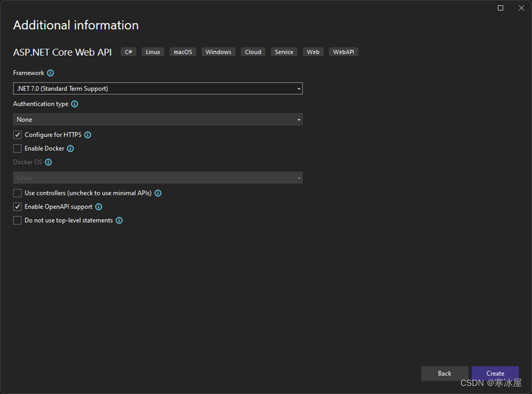This screenshot has height=394, width=532.
Task: Click the WebAPI tag
Action: (x=343, y=52)
